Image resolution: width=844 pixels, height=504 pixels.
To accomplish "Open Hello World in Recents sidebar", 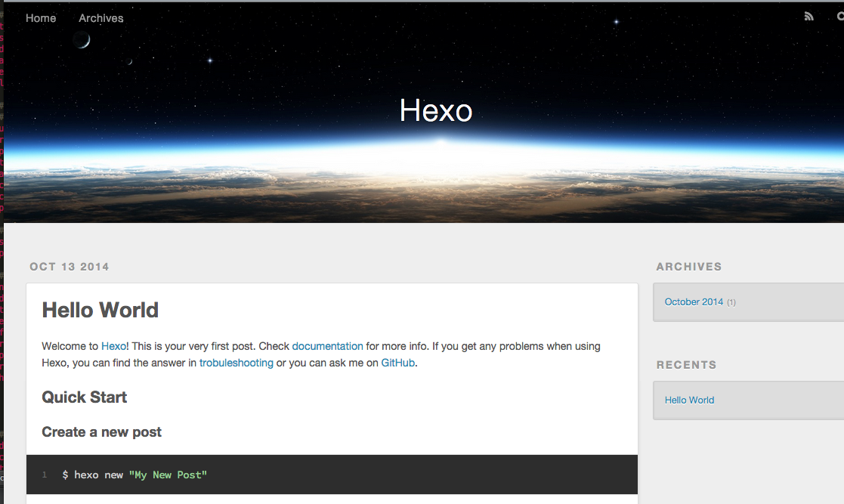I will (x=690, y=400).
